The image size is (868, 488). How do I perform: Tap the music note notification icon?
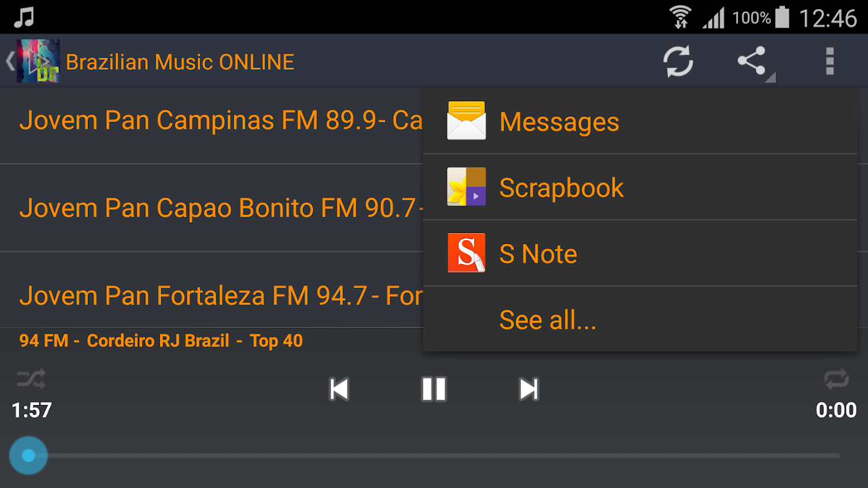23,17
